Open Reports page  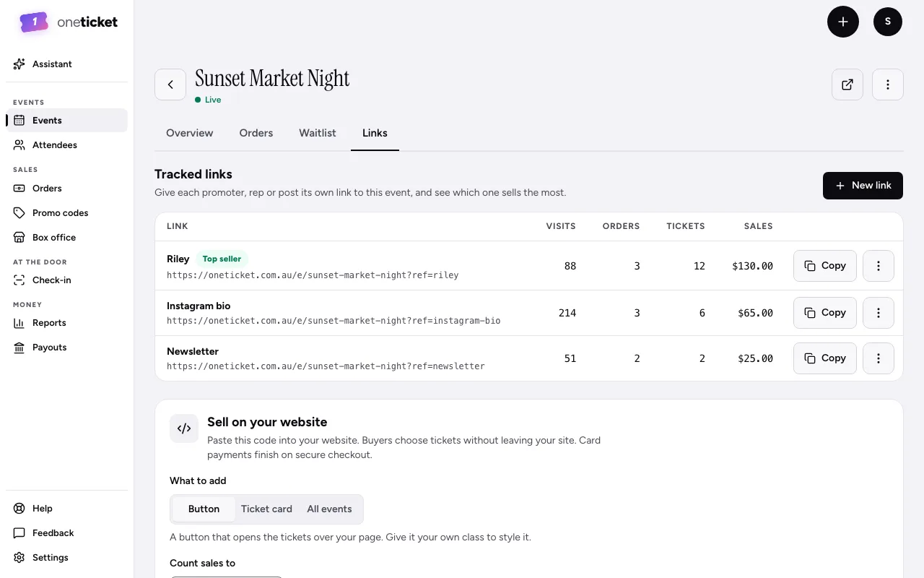[66, 323]
